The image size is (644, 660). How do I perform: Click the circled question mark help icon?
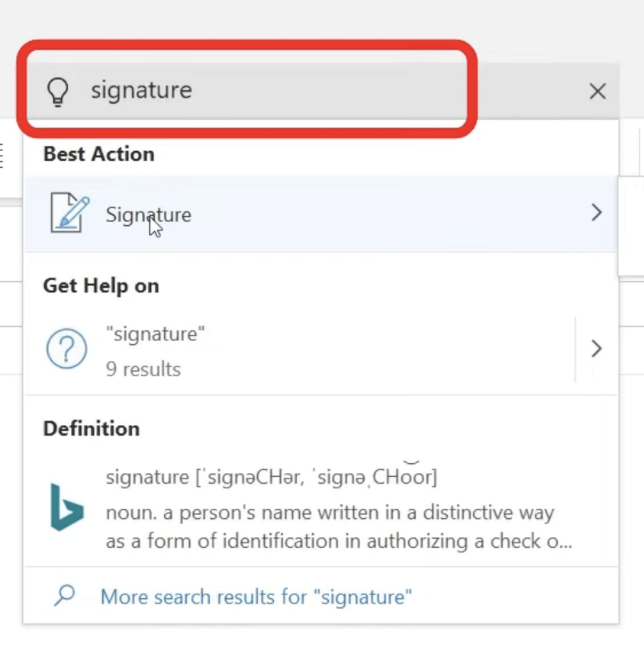click(66, 349)
